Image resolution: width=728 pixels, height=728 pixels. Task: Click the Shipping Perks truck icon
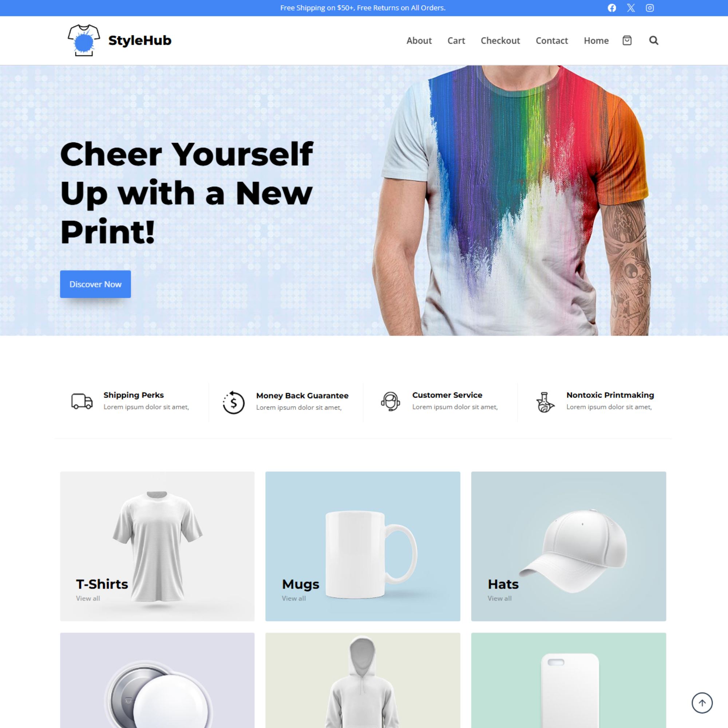pos(82,401)
